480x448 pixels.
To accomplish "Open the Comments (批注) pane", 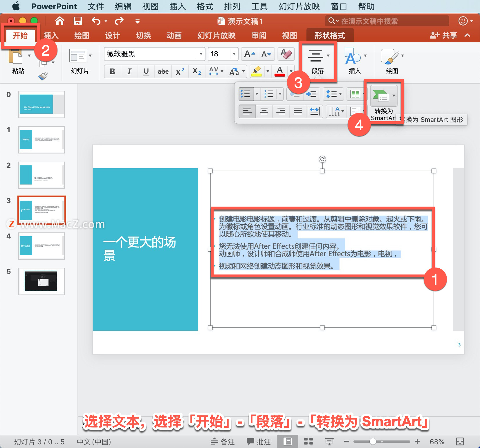I will [259, 441].
